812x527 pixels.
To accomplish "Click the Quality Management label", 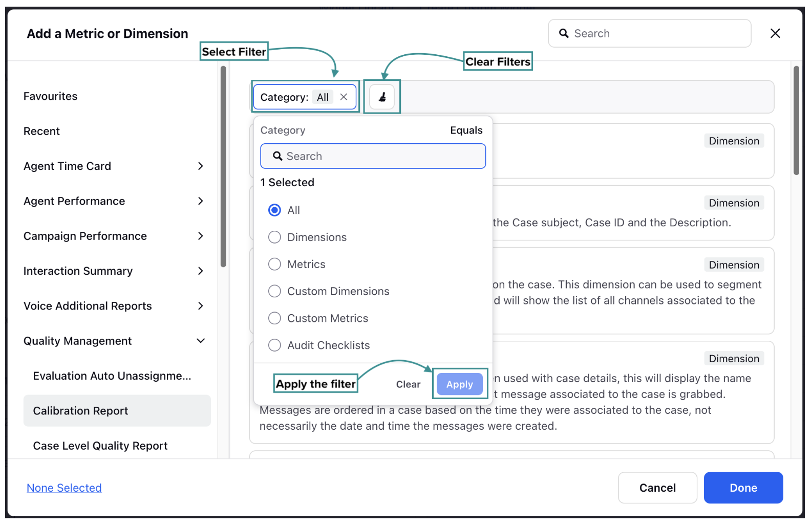I will [x=78, y=341].
